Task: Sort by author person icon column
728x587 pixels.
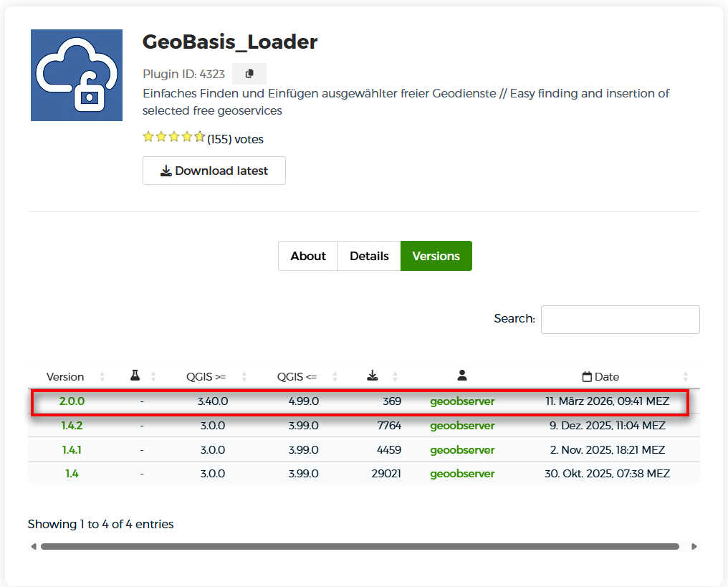Action: pyautogui.click(x=462, y=376)
